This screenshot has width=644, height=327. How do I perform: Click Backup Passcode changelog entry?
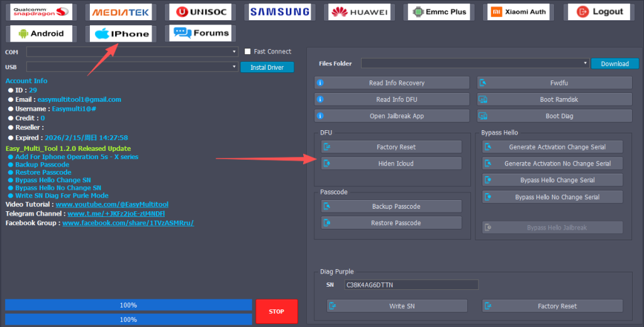pyautogui.click(x=42, y=164)
